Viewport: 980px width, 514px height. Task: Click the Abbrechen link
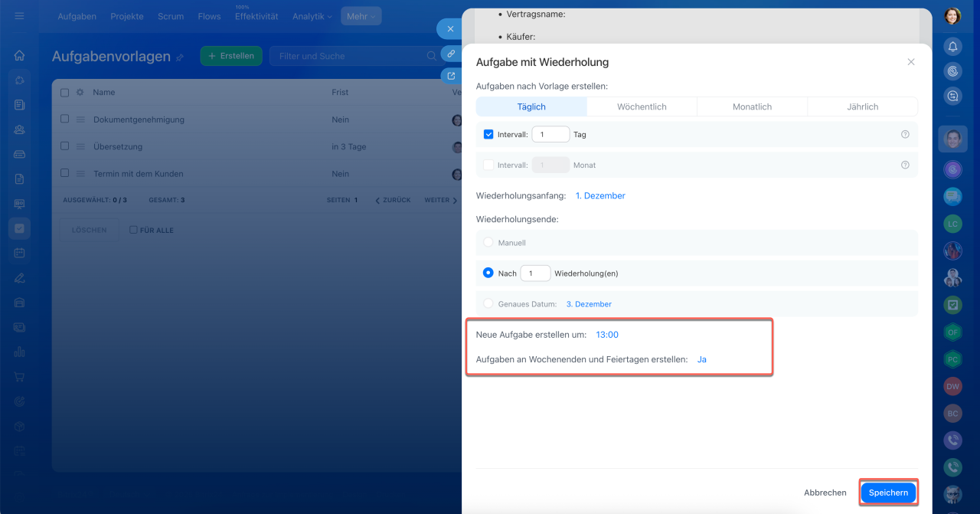coord(825,493)
